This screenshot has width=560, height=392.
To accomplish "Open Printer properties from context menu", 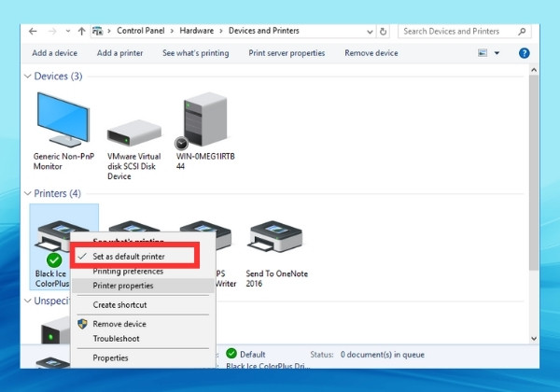I will point(143,286).
